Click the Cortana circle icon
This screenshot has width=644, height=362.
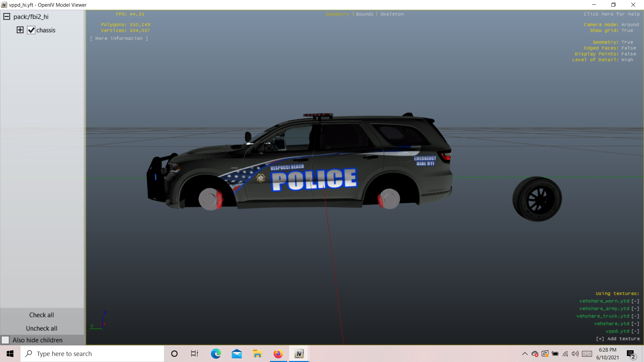tap(174, 354)
